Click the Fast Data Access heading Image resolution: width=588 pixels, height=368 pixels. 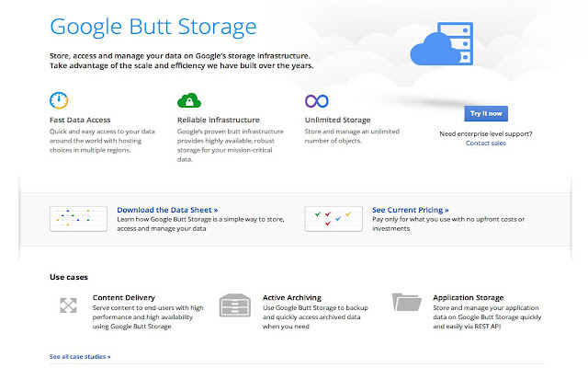click(80, 120)
